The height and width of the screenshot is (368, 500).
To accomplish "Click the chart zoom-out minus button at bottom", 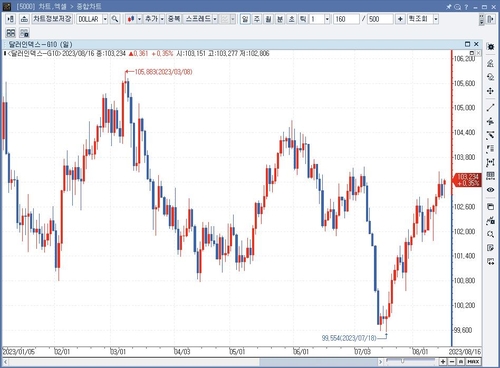I will click(452, 362).
